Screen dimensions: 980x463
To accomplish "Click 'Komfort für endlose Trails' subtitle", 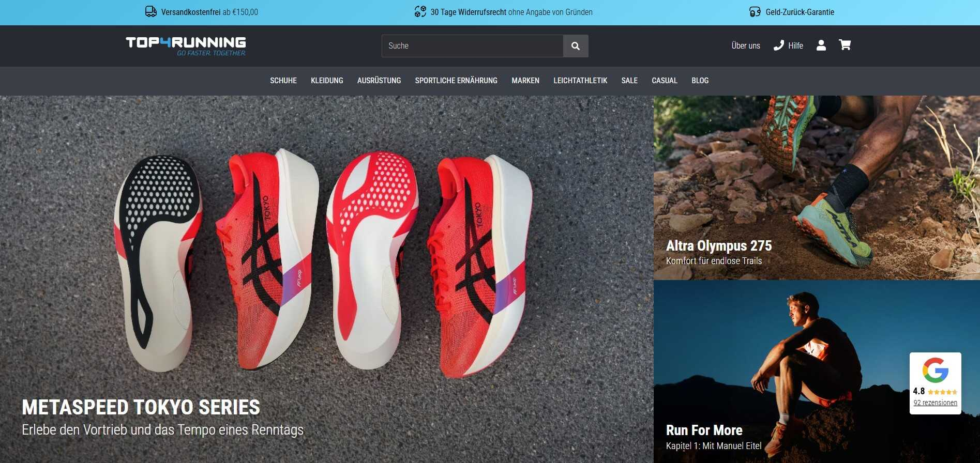I will click(x=714, y=261).
